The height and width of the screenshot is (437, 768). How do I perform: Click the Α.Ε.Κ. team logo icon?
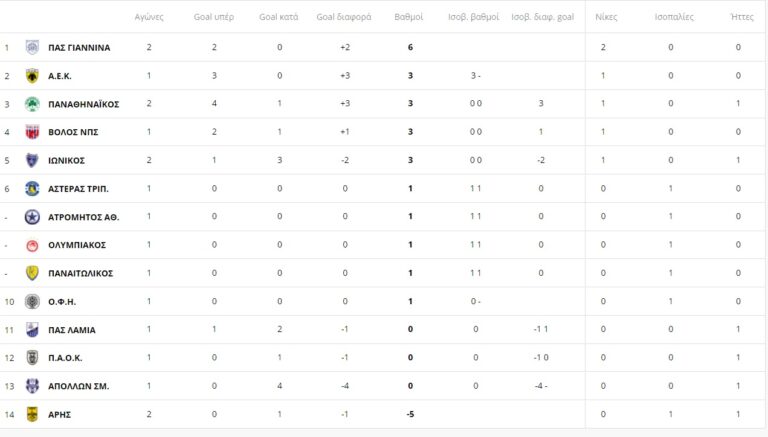point(32,75)
